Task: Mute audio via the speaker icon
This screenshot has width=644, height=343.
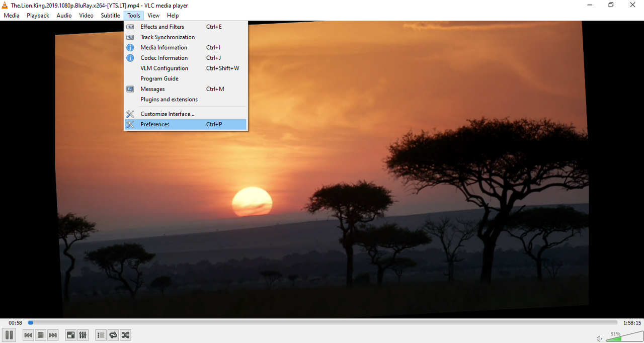Action: tap(599, 338)
